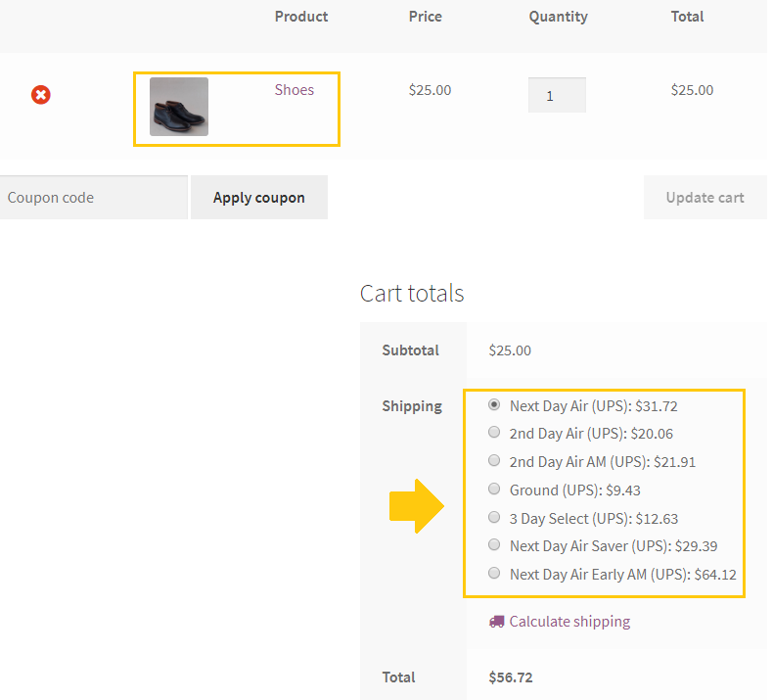Viewport: 773px width, 700px height.
Task: Click the Quantity column header
Action: (559, 18)
